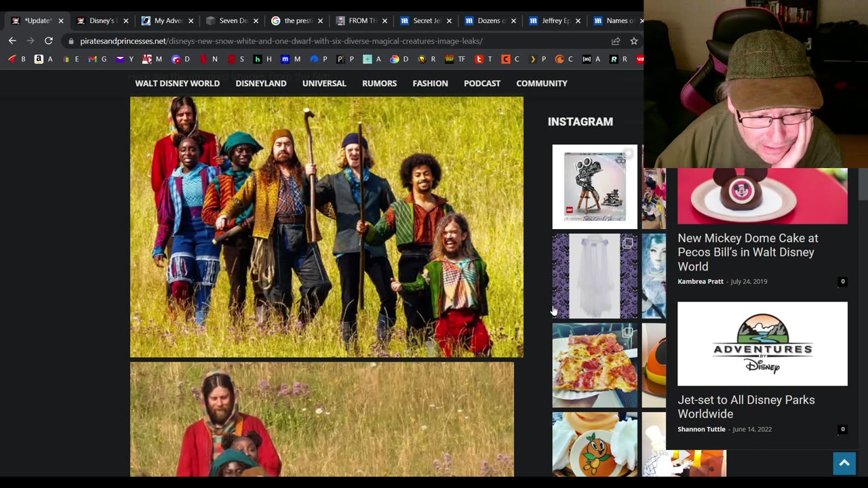Close the 'FROM TH' tab
Viewport: 868px width, 488px height.
tap(384, 21)
